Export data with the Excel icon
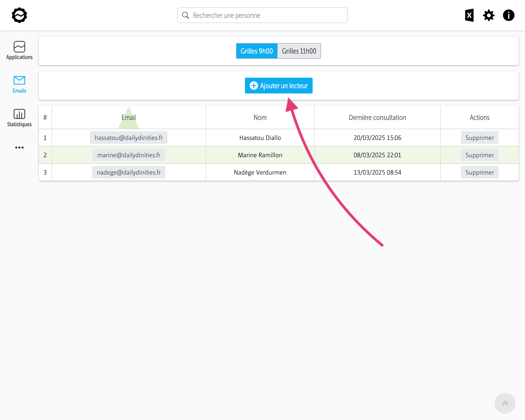Image resolution: width=525 pixels, height=420 pixels. click(x=469, y=15)
